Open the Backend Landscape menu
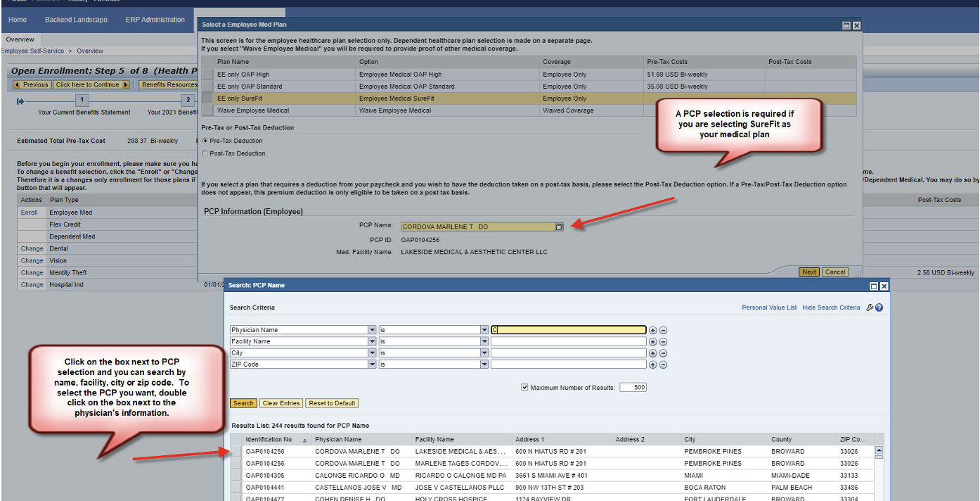This screenshot has height=501, width=980. 76,20
